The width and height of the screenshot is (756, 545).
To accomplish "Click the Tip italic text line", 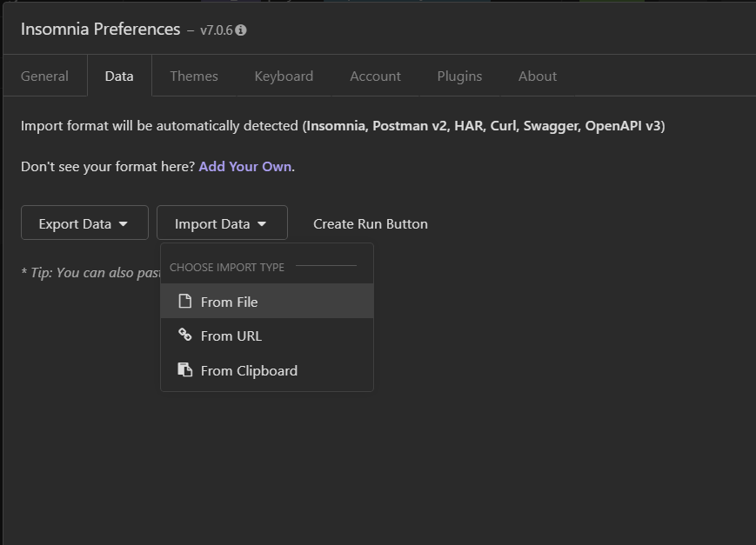I will pos(90,273).
